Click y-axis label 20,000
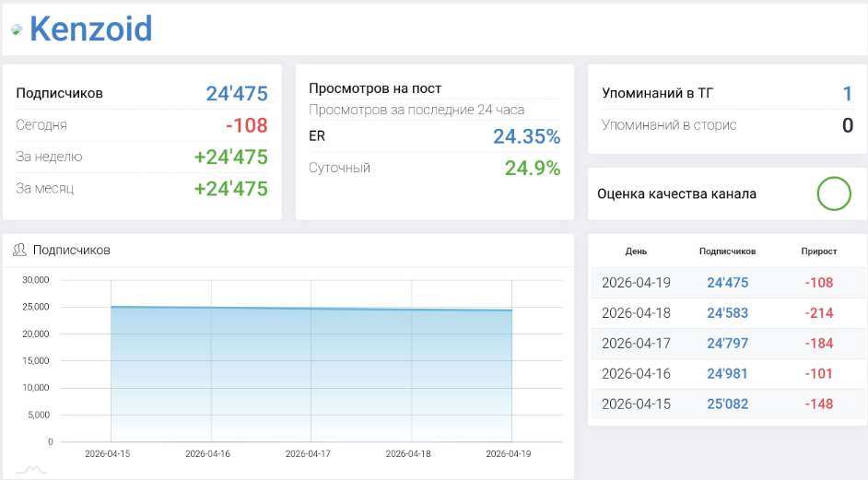Screen dimensions: 868x480 [35, 334]
